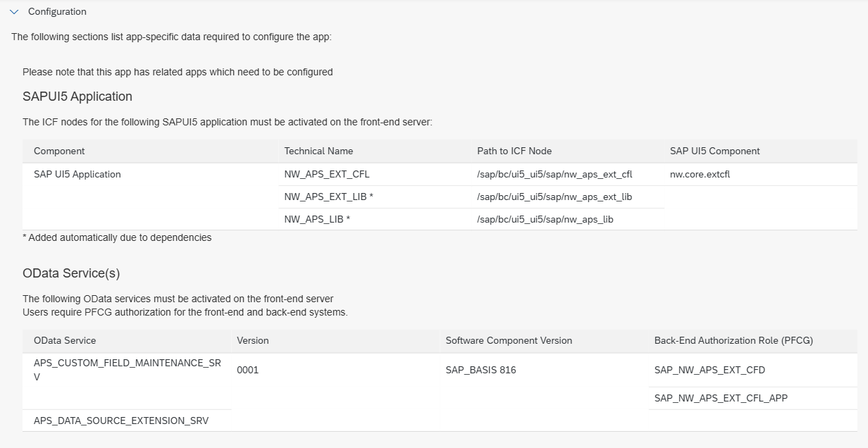This screenshot has width=868, height=448.
Task: Select the NW_APS_EXT_LIB * technical name
Action: tap(329, 197)
